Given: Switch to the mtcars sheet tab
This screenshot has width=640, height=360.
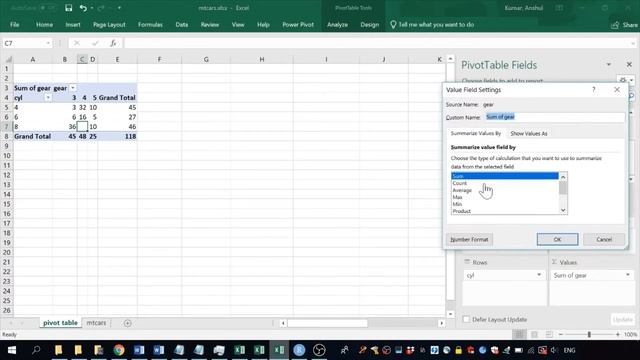Looking at the screenshot, I should click(x=96, y=323).
